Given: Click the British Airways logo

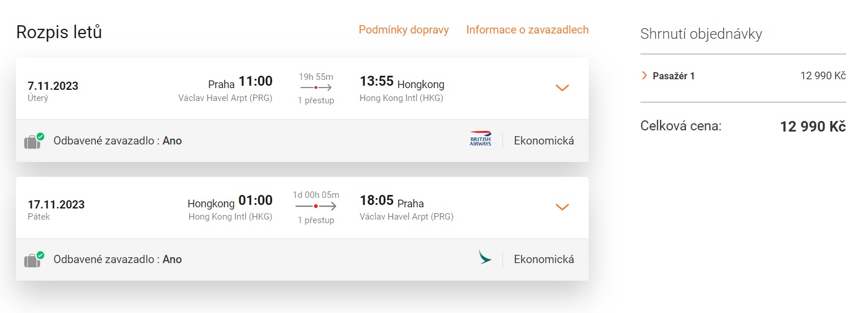Looking at the screenshot, I should (x=480, y=139).
